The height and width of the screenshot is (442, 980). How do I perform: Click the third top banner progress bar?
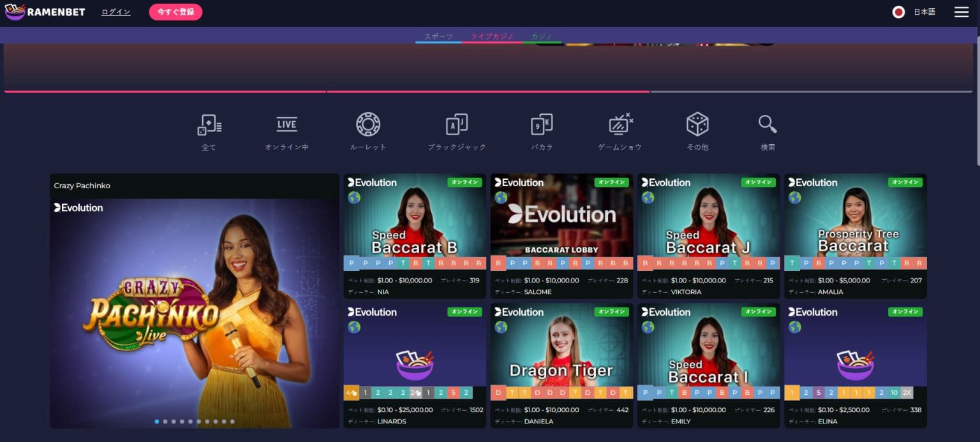(x=813, y=92)
